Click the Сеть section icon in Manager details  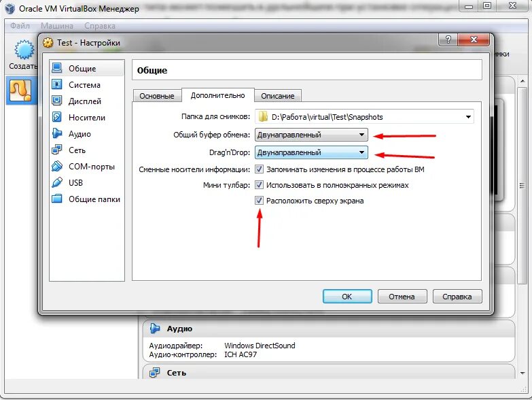tap(155, 373)
